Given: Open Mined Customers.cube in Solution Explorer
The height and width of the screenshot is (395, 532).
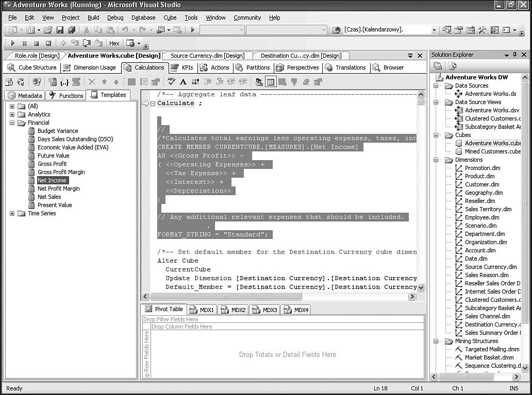Looking at the screenshot, I should [x=493, y=151].
